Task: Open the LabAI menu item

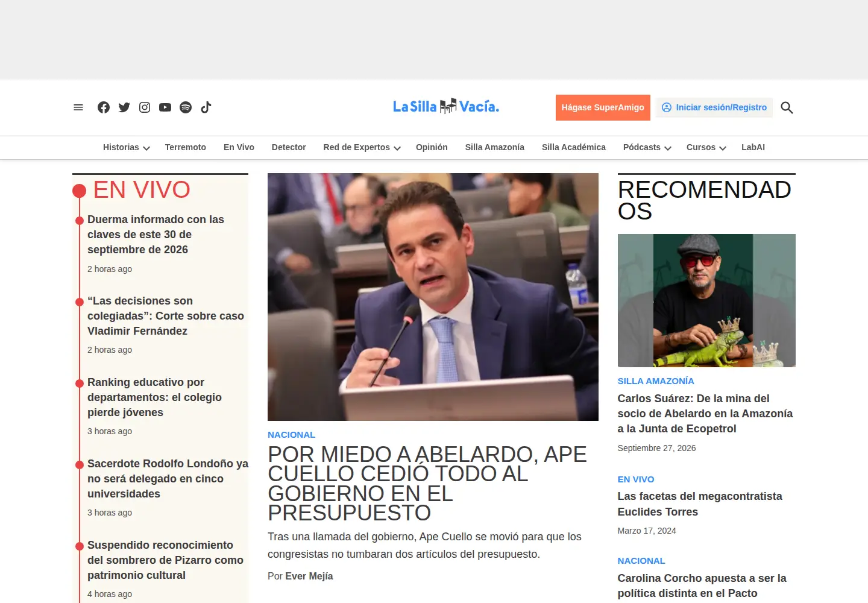Action: 753,147
